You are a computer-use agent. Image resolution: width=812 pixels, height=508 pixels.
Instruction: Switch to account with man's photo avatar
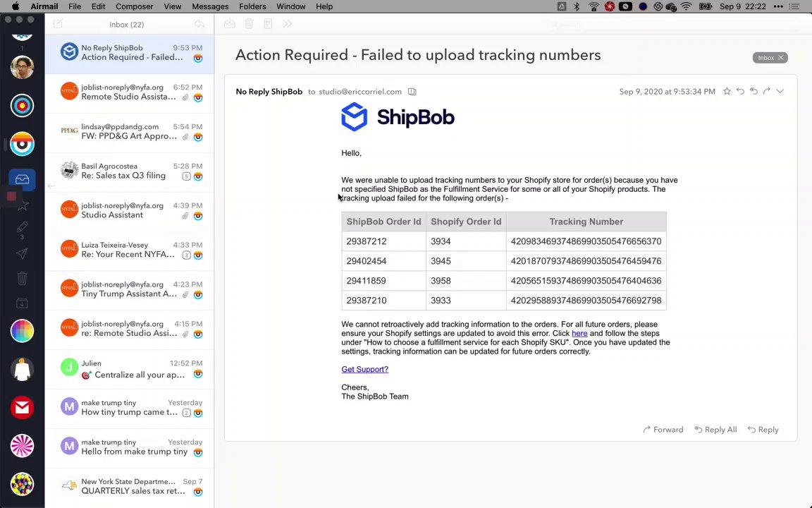tap(23, 67)
